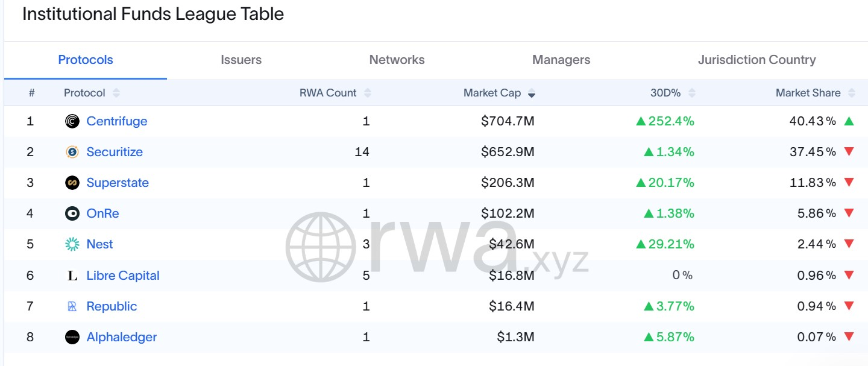Open the Libre Capital protocol link
The height and width of the screenshot is (366, 868).
(x=123, y=276)
